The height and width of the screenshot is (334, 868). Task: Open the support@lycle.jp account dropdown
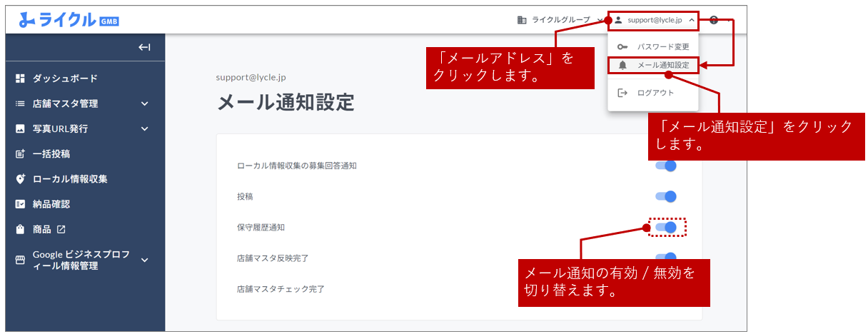654,20
